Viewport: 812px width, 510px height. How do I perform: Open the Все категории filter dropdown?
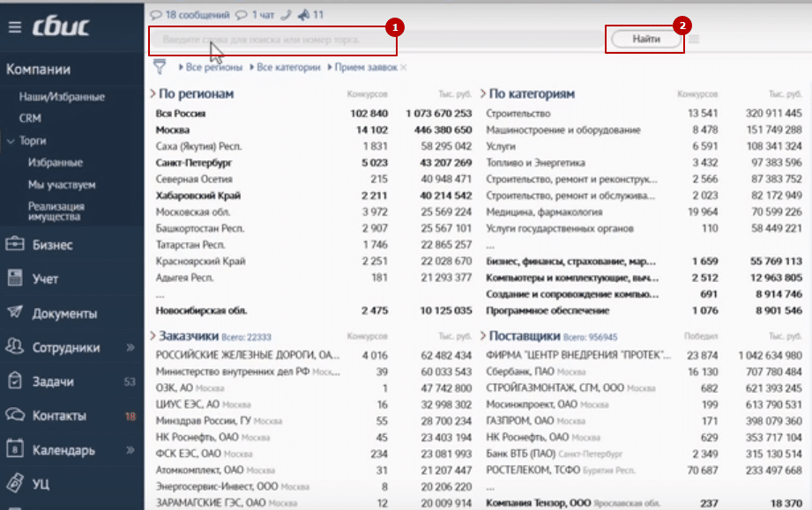pyautogui.click(x=285, y=67)
